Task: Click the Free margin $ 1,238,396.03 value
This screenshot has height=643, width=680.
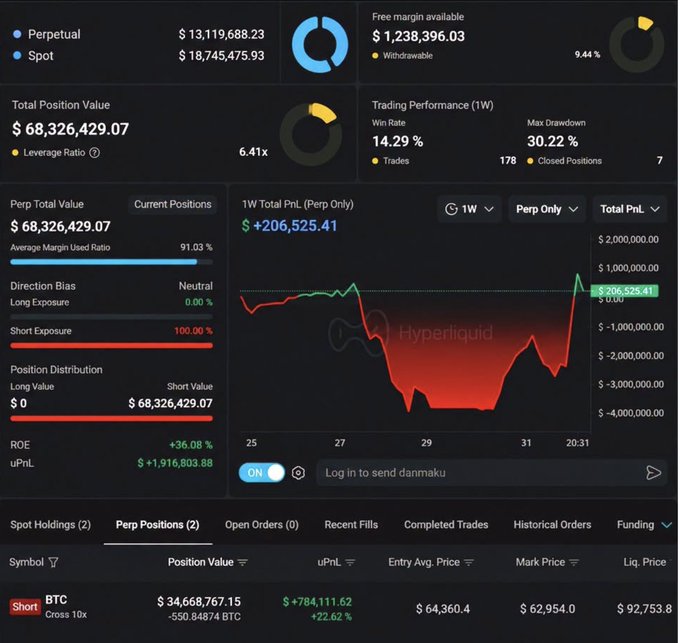Action: (418, 36)
